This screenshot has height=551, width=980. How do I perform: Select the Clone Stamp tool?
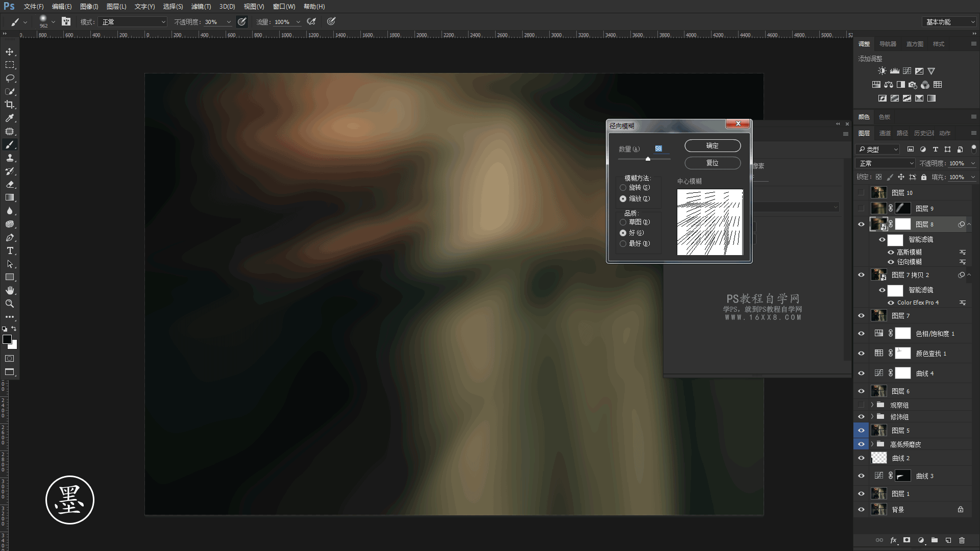coord(10,158)
